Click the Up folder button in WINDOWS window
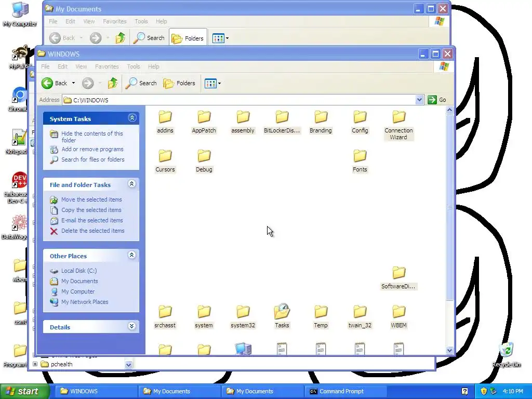The image size is (532, 399). tap(113, 83)
